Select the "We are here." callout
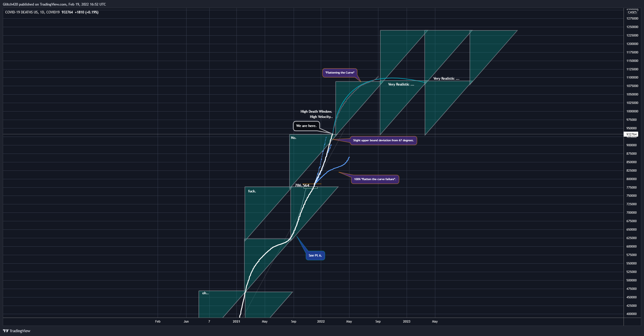This screenshot has height=336, width=644. [306, 126]
